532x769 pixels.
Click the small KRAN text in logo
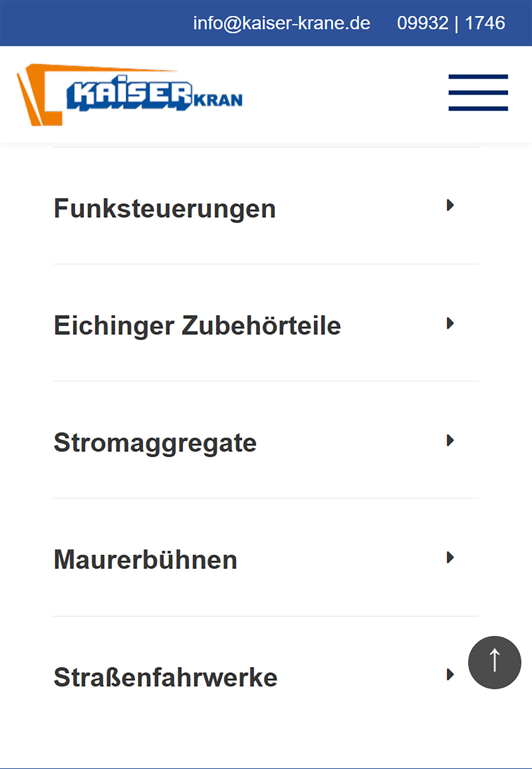click(218, 100)
